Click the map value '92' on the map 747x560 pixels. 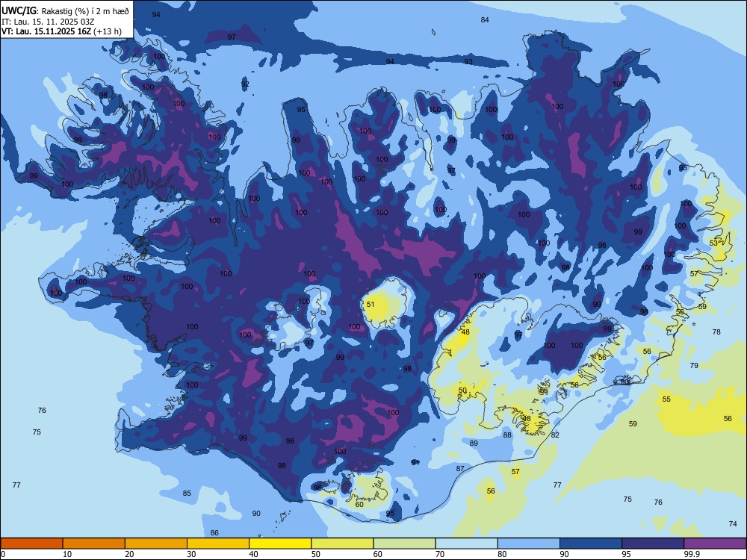[x=245, y=84]
